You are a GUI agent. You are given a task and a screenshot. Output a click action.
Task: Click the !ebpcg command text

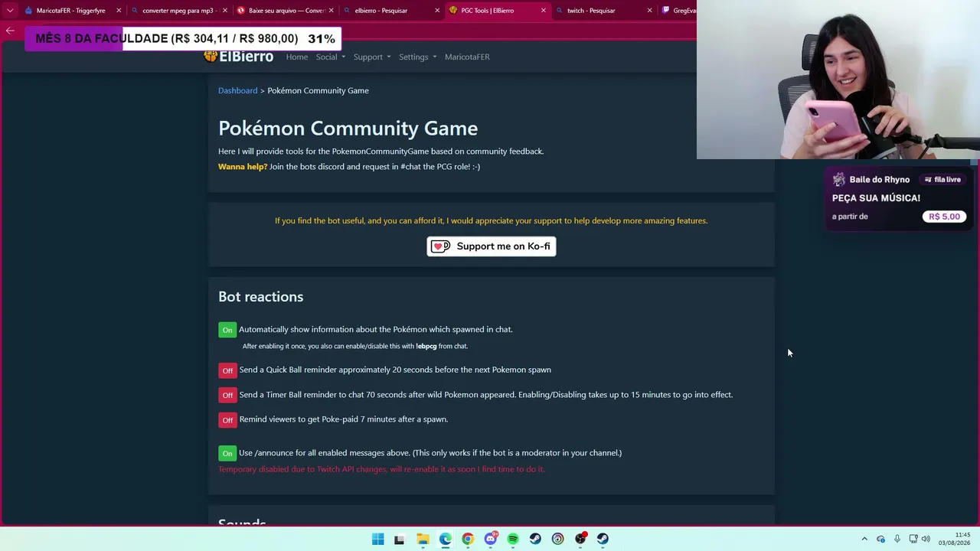click(x=426, y=346)
